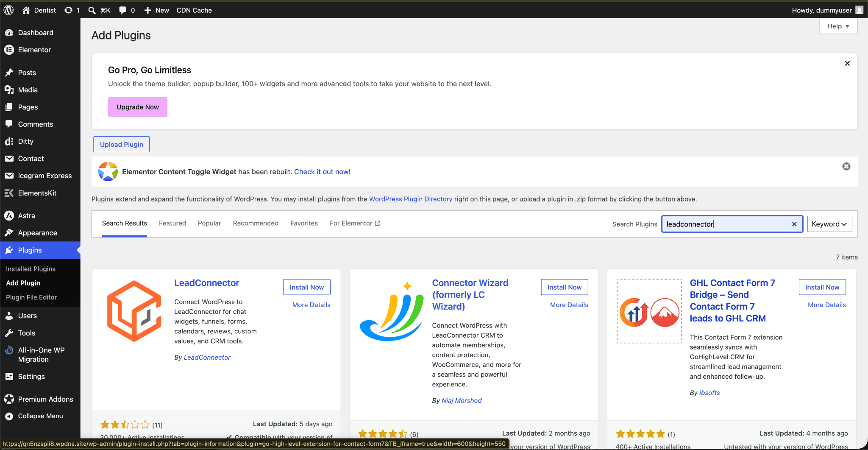Open Plugin File Editor submenu item
This screenshot has height=450, width=868.
pos(31,297)
